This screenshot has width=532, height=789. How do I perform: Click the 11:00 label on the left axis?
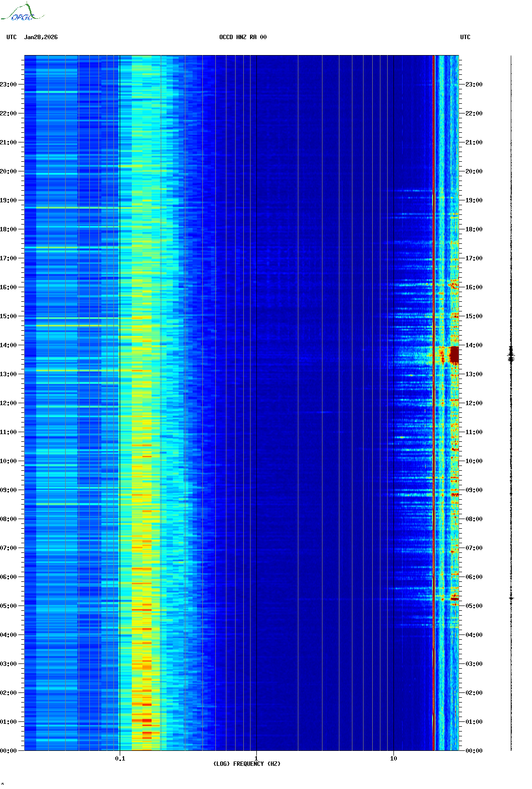[8, 432]
